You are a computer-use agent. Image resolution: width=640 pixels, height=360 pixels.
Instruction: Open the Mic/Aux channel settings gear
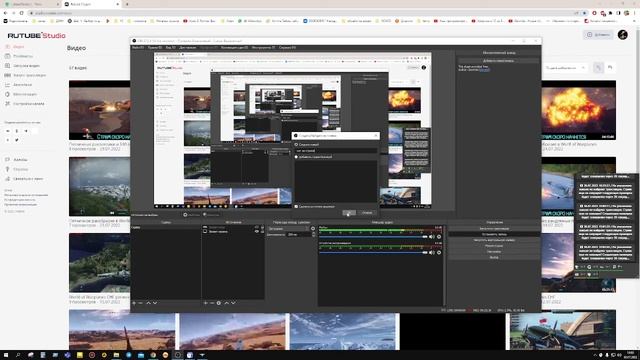pos(439,237)
